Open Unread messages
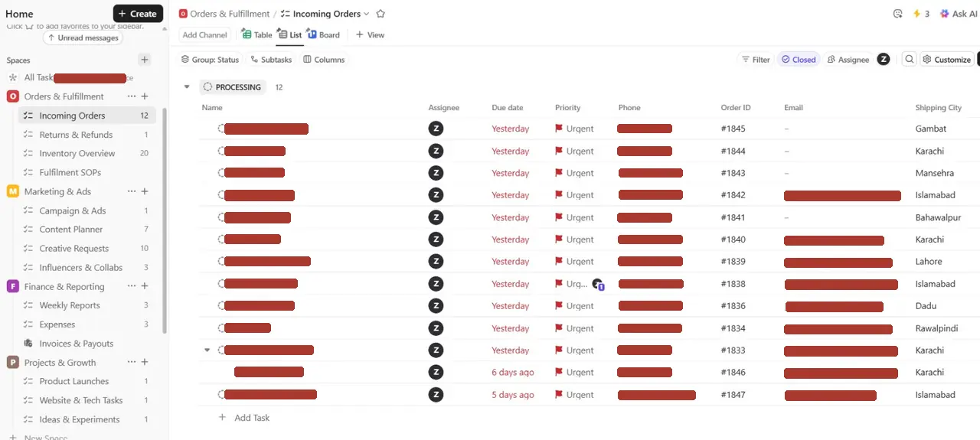 tap(83, 37)
